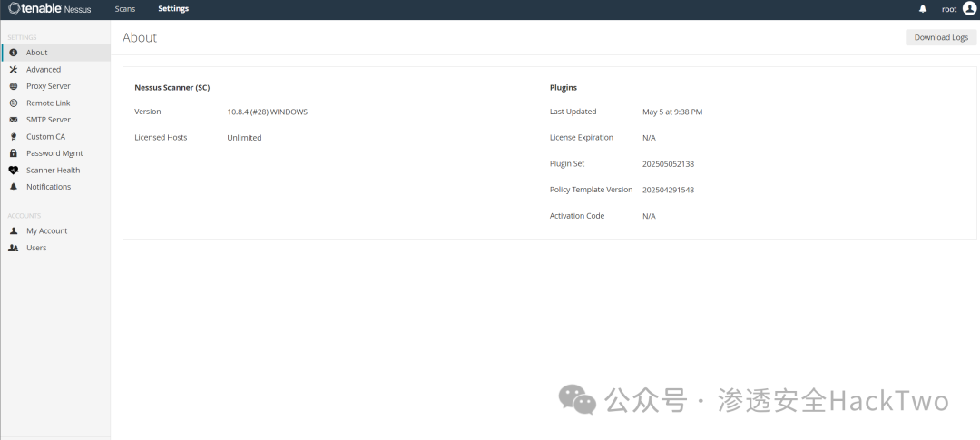Screen dimensions: 980x440
Task: Open Password Mgmt settings
Action: (55, 153)
